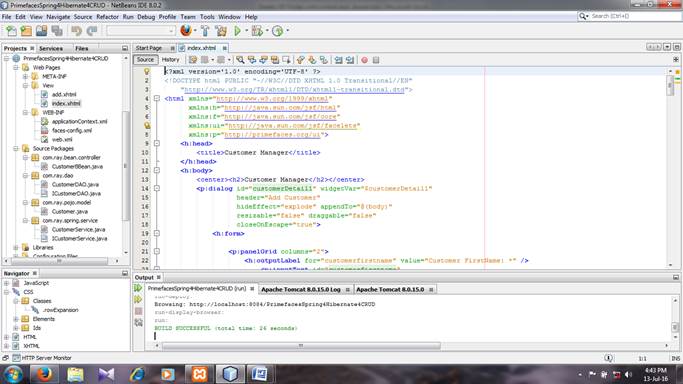This screenshot has height=384, width=683.
Task: Click the Save All toolbar icon
Action: [x=57, y=31]
